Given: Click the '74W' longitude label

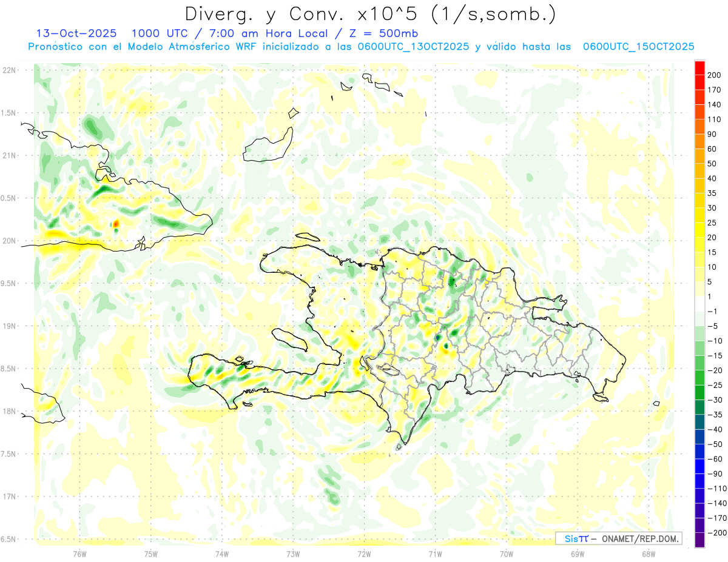Looking at the screenshot, I should (x=222, y=554).
